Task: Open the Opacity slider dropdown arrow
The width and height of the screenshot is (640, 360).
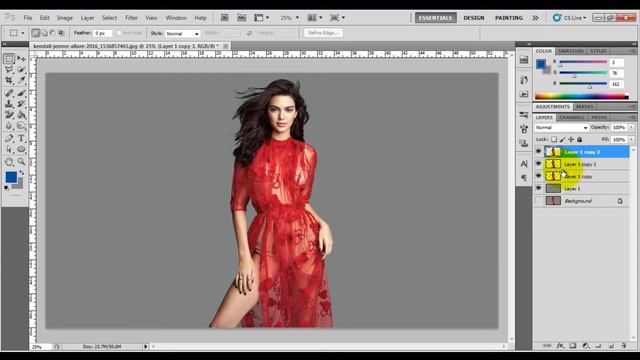Action: [631, 128]
